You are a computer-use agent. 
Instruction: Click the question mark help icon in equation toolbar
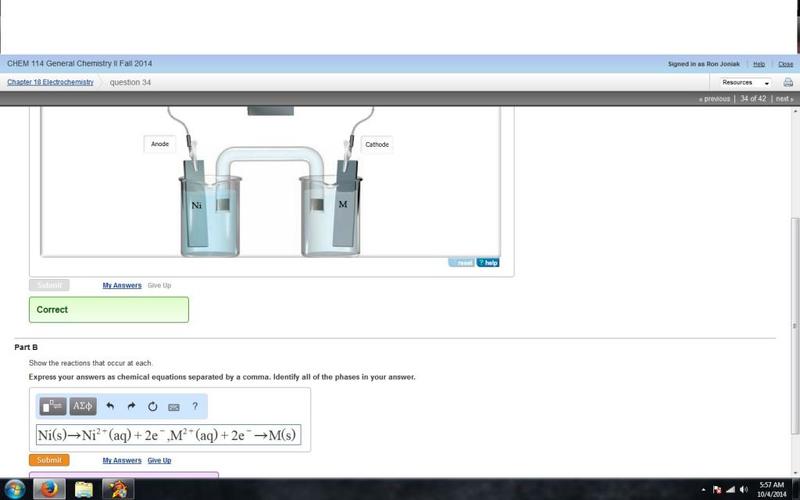pos(195,406)
